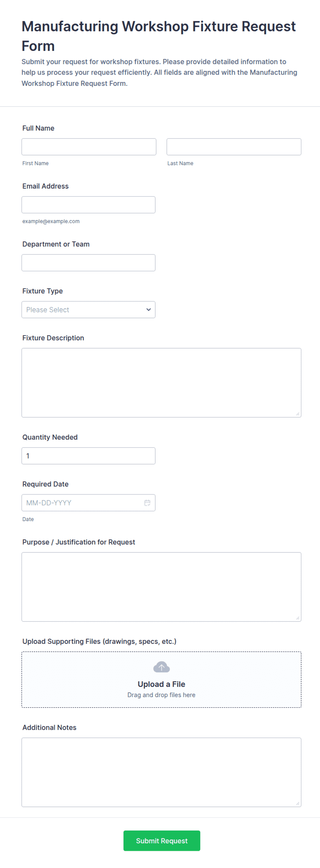The width and height of the screenshot is (320, 868).
Task: Click the Additional Notes resize handle
Action: 298,803
